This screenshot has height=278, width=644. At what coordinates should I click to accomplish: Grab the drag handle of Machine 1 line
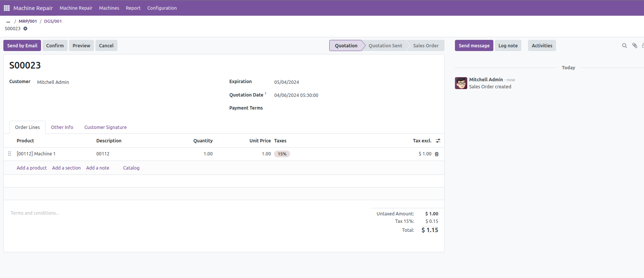point(10,154)
